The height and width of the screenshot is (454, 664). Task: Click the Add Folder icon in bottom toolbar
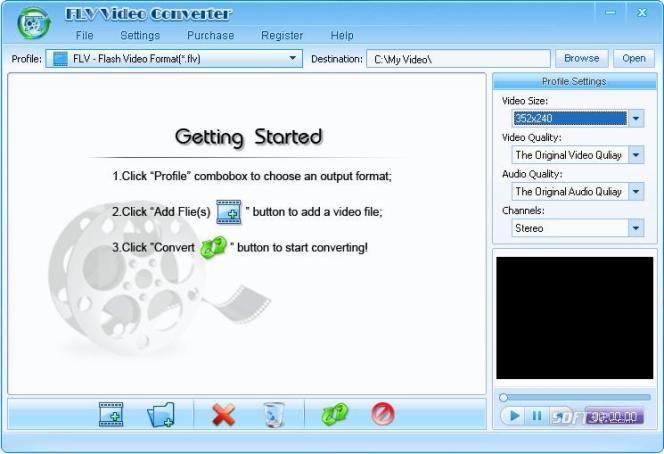pos(161,414)
